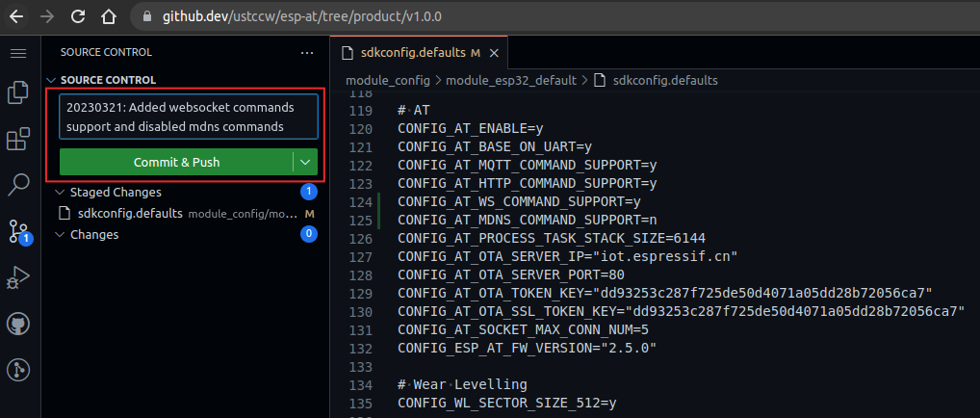Collapse the Staged Changes section

61,192
